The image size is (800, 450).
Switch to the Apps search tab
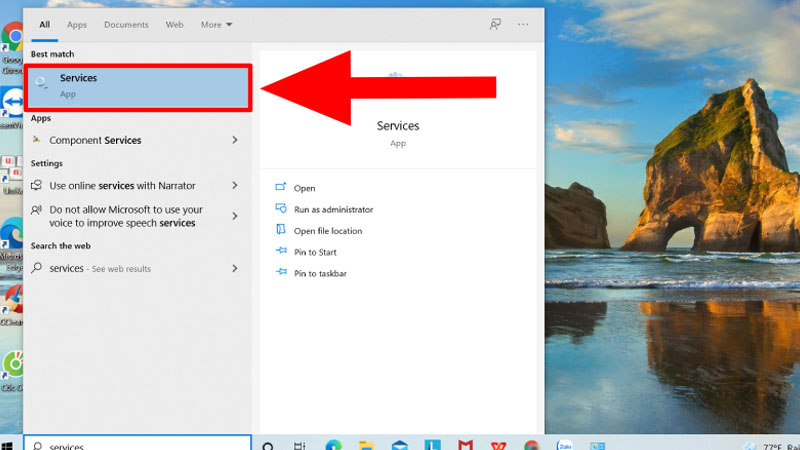tap(76, 24)
